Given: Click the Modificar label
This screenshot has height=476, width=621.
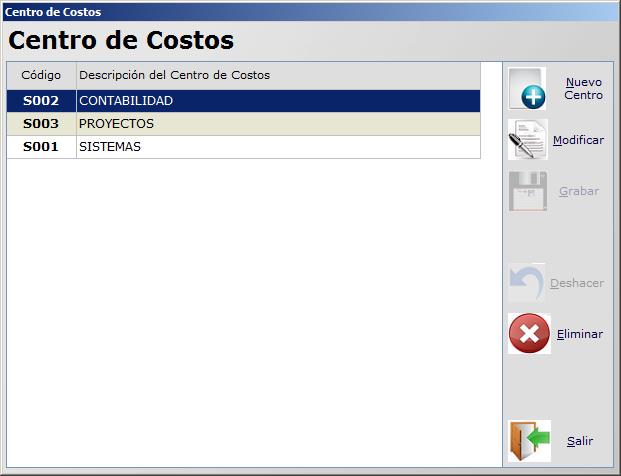Looking at the screenshot, I should (578, 140).
